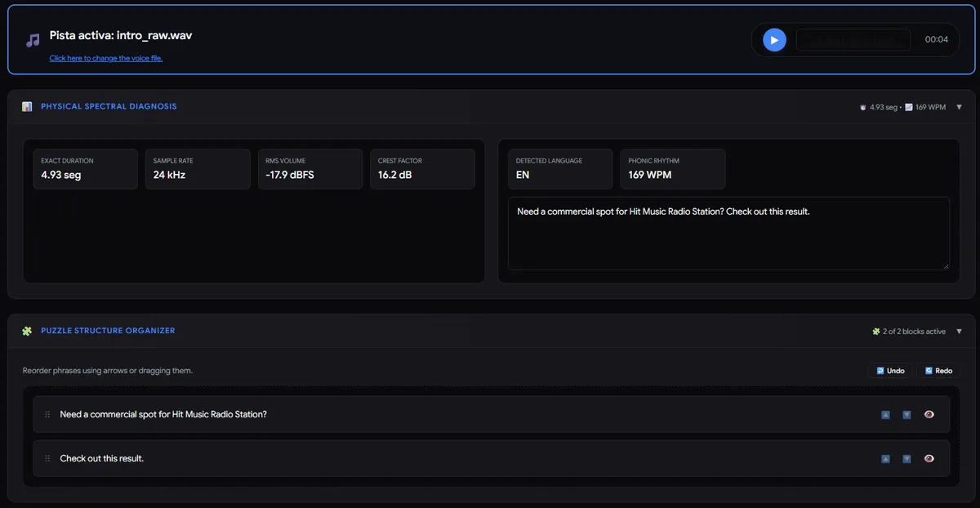Click into the transcription text area
This screenshot has width=980, height=508.
tap(728, 233)
